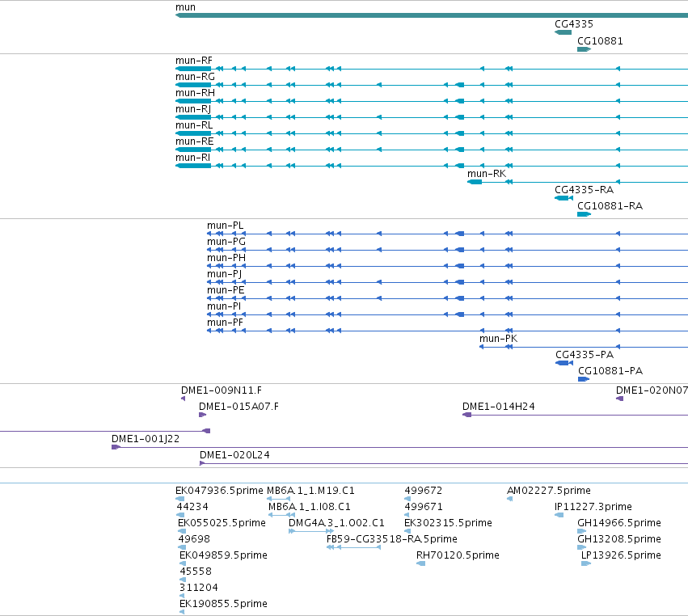Screen dimensions: 688x616
Task: Click the MB6A.1_1.I08.C1 feature
Action: click(281, 515)
